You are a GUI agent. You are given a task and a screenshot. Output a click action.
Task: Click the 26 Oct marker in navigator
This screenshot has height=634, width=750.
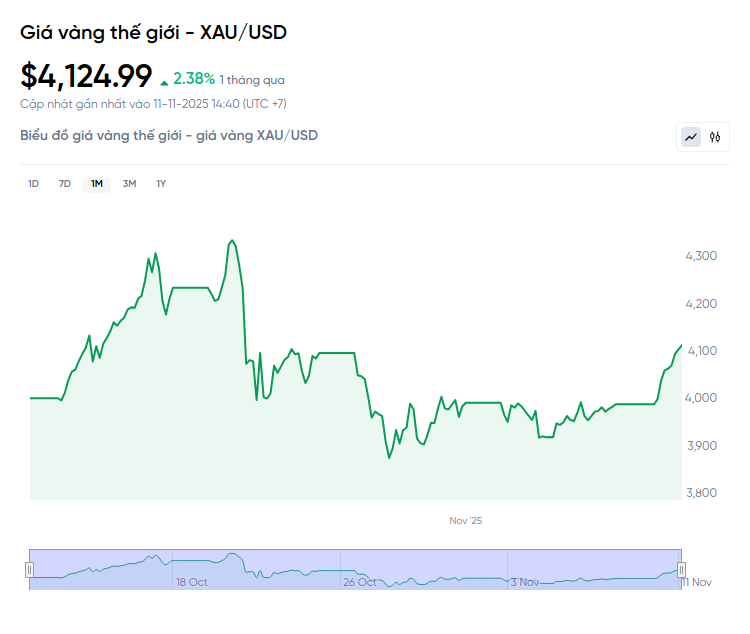point(359,582)
